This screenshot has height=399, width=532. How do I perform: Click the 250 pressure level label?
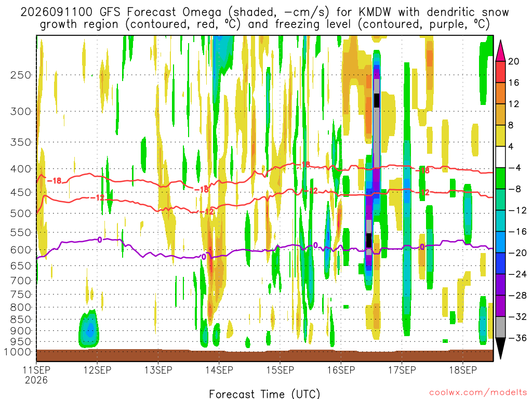coord(20,75)
